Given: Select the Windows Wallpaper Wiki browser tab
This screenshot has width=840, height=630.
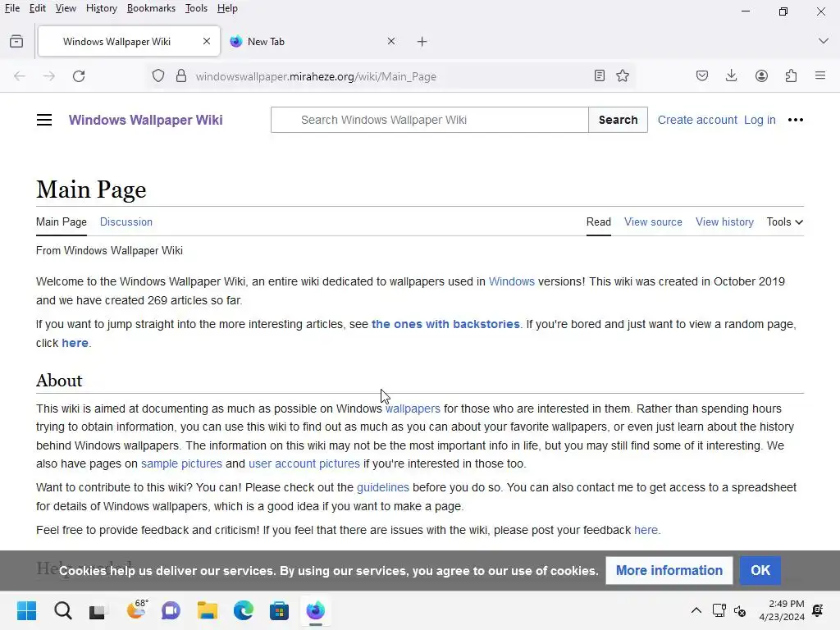Looking at the screenshot, I should (x=129, y=41).
